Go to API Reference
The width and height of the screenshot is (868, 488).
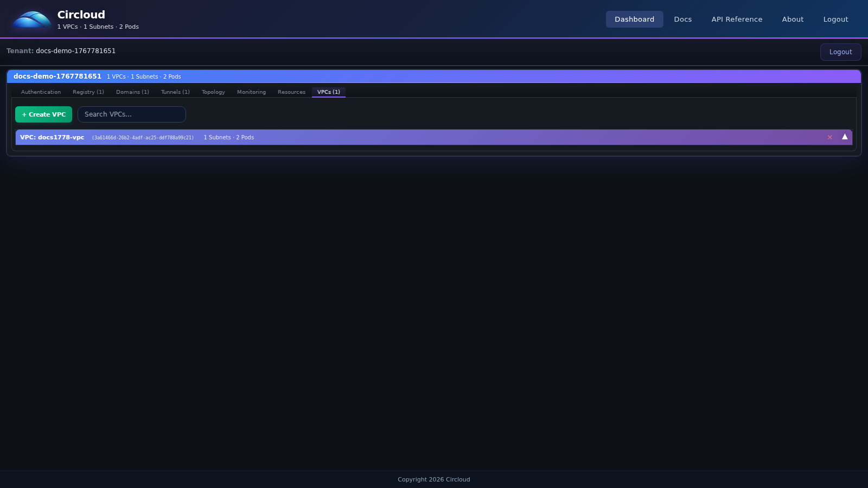737,19
